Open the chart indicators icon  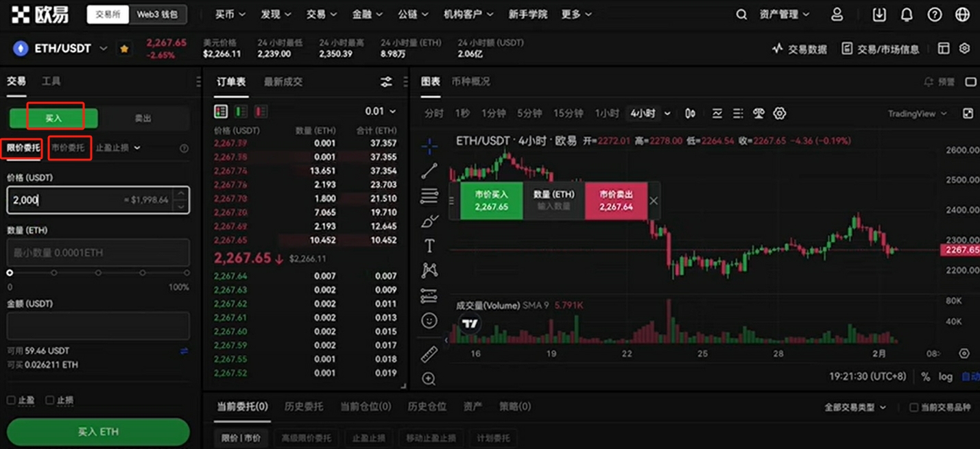click(x=717, y=114)
